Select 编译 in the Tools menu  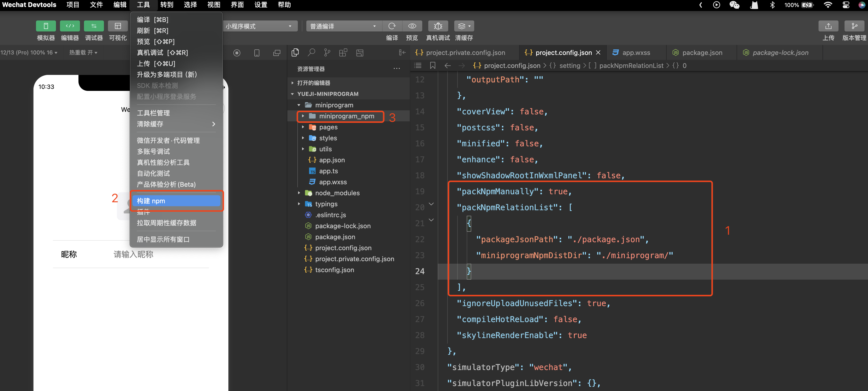176,19
